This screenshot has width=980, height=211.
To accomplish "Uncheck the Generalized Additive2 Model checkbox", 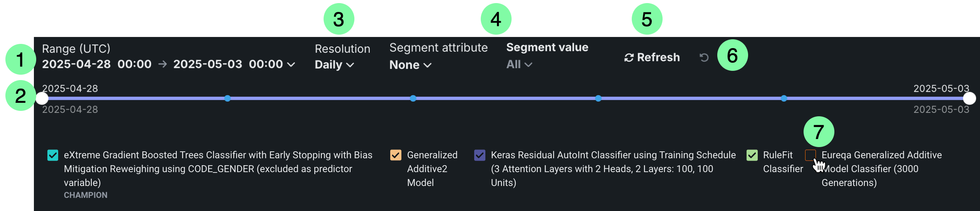I will (396, 155).
